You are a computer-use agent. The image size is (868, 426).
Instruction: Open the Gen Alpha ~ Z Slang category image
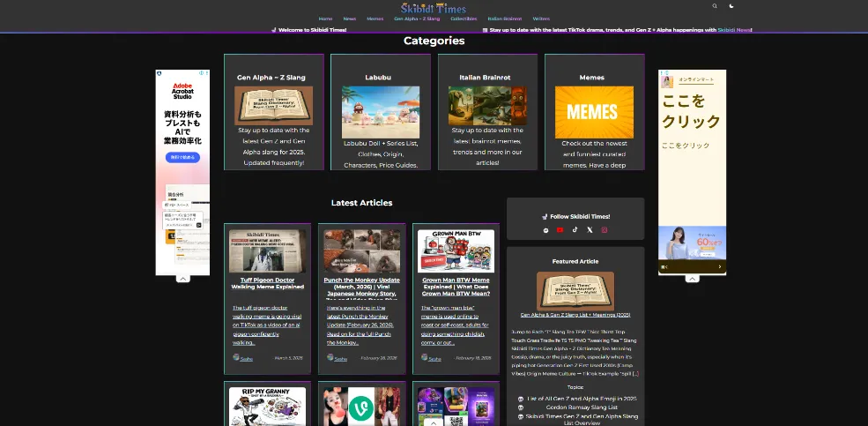pos(273,105)
